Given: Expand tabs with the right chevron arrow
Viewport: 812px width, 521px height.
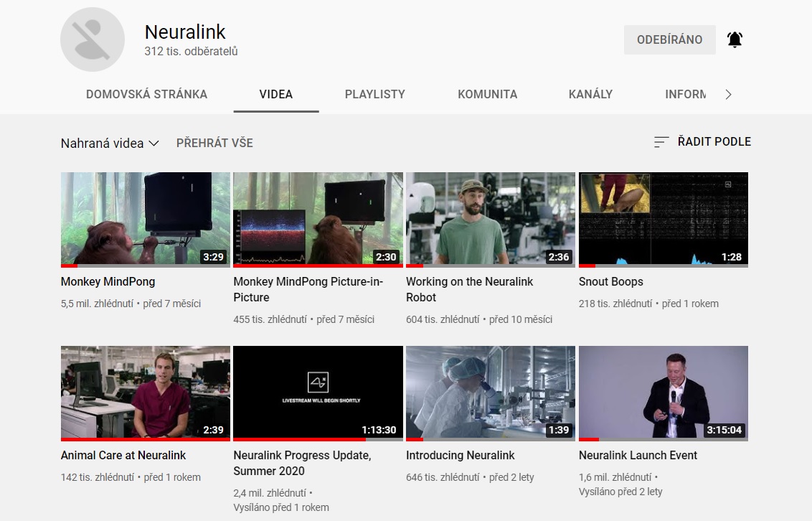Looking at the screenshot, I should pyautogui.click(x=728, y=94).
